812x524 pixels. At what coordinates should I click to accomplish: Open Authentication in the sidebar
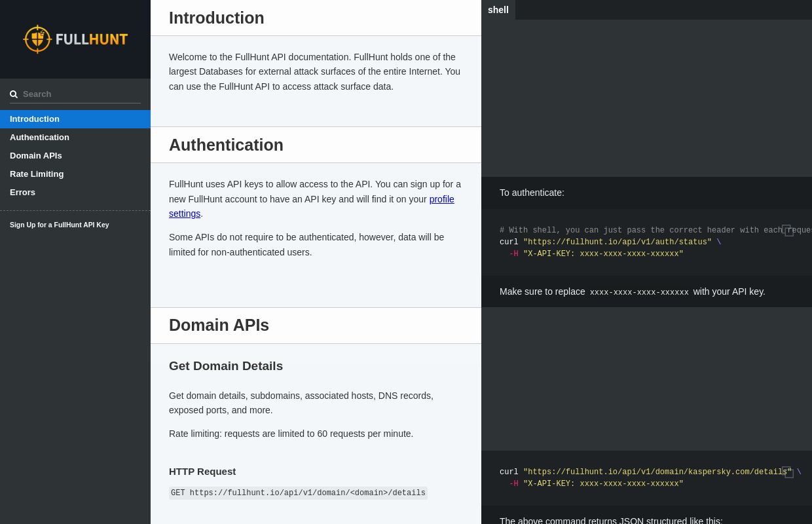pos(75,138)
